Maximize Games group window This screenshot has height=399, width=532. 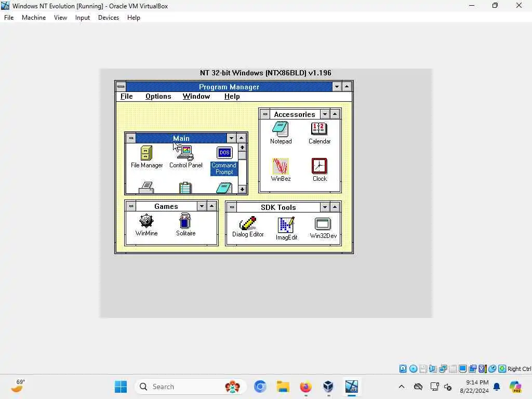click(212, 206)
